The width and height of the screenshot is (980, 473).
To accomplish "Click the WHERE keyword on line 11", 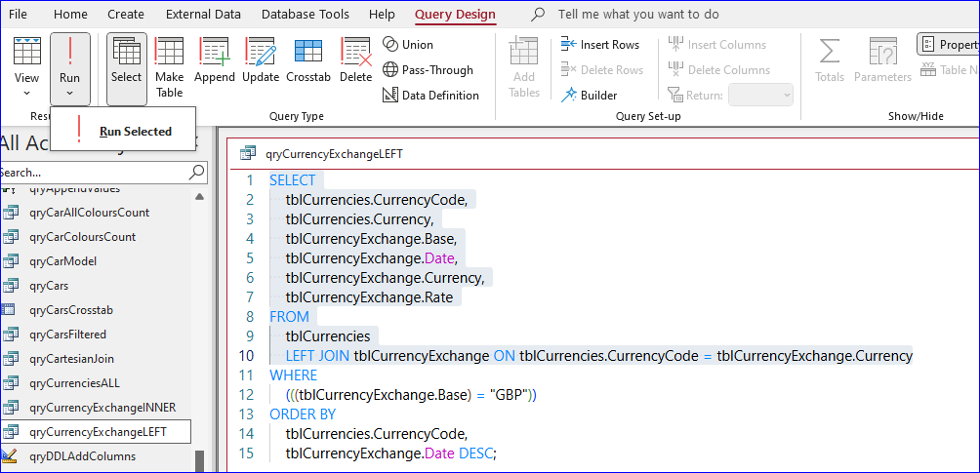I will (x=293, y=375).
